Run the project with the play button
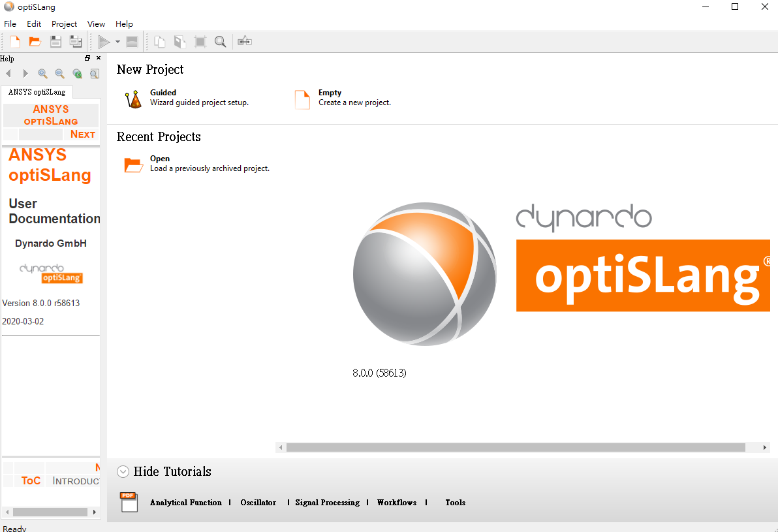The height and width of the screenshot is (532, 778). pos(104,42)
